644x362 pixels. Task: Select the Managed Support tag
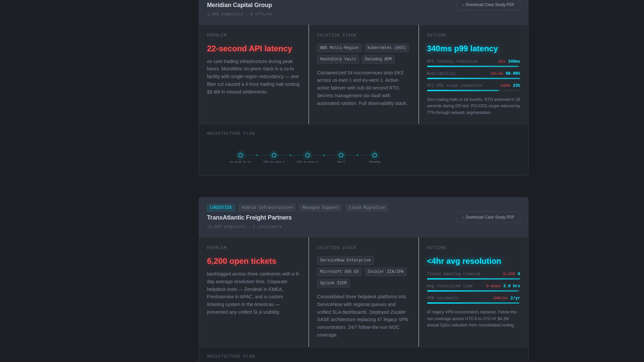pyautogui.click(x=320, y=207)
